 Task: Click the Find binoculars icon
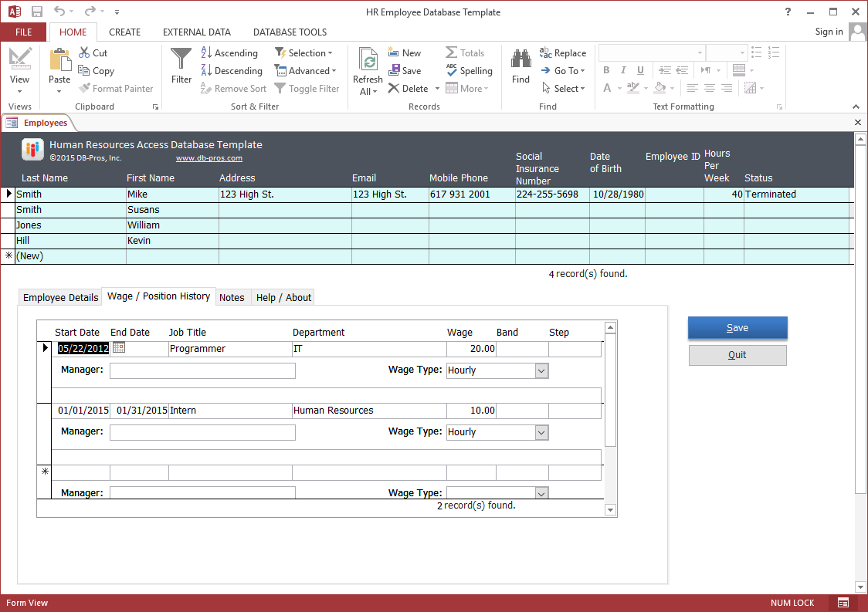pos(520,59)
